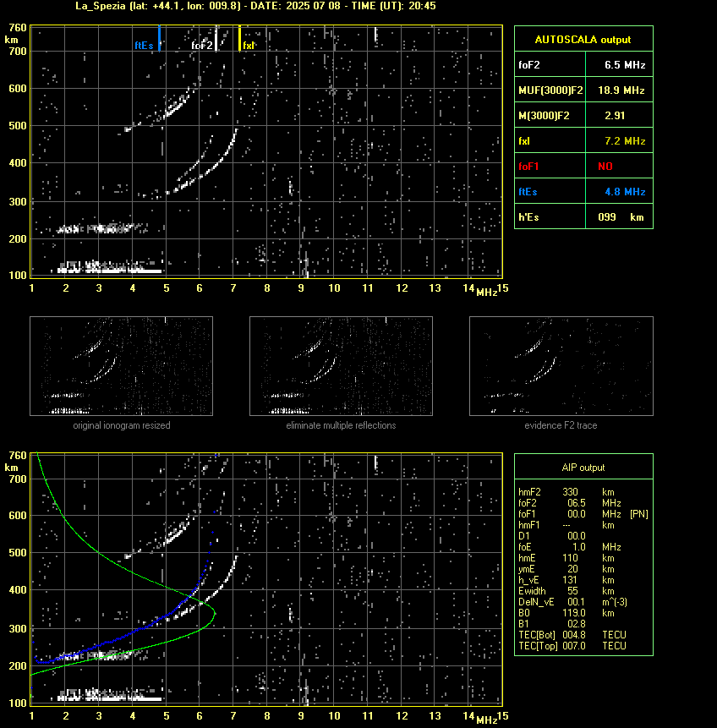Click the 'evidence F2 trace' caption
717x728 pixels.
point(561,425)
